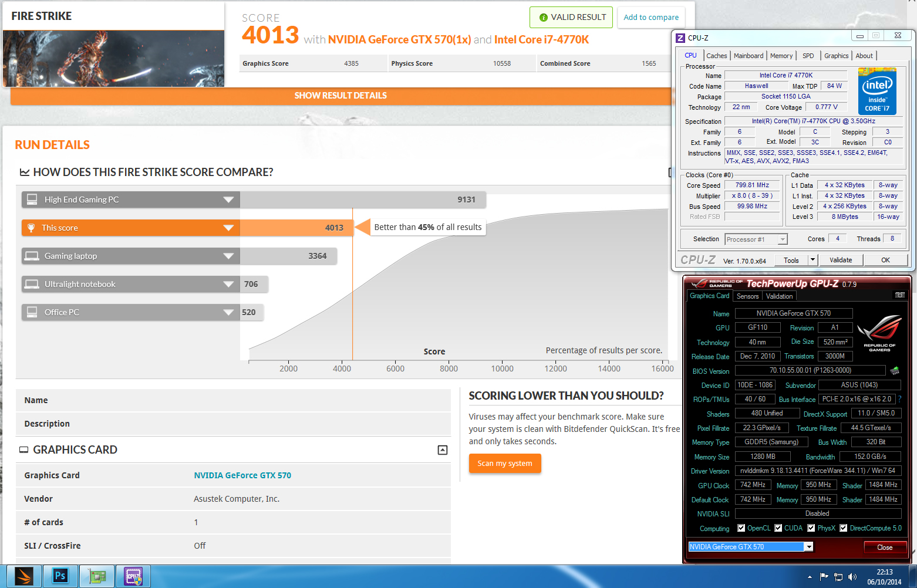The image size is (917, 588).
Task: Click the volume speaker icon in system tray
Action: [x=852, y=577]
